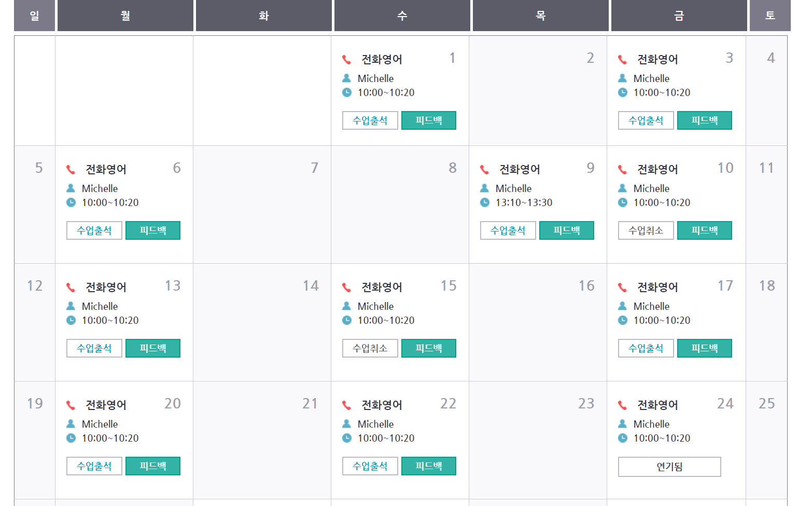Open 피드백 for the day 9 class
The image size is (812, 506).
tap(567, 230)
